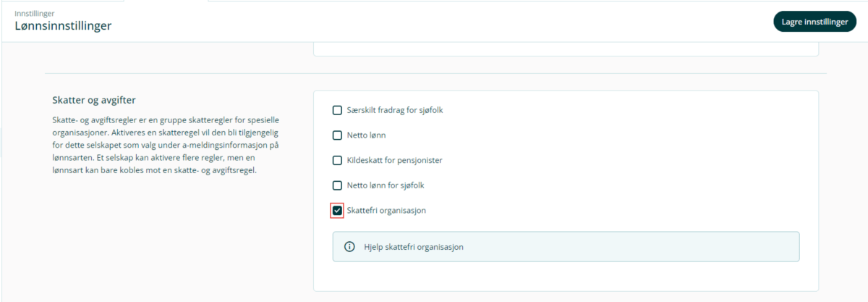Enable Netto lønn for sjøfolk checkbox
The image size is (868, 302).
[337, 185]
